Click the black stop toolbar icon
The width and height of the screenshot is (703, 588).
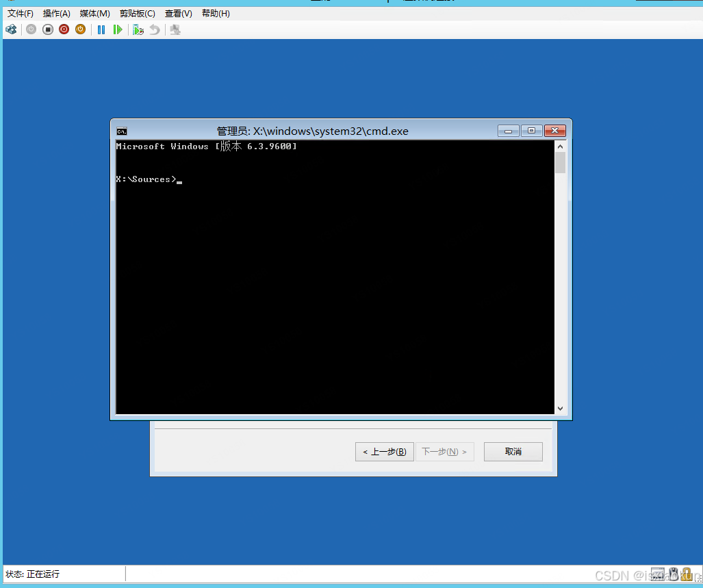(47, 29)
